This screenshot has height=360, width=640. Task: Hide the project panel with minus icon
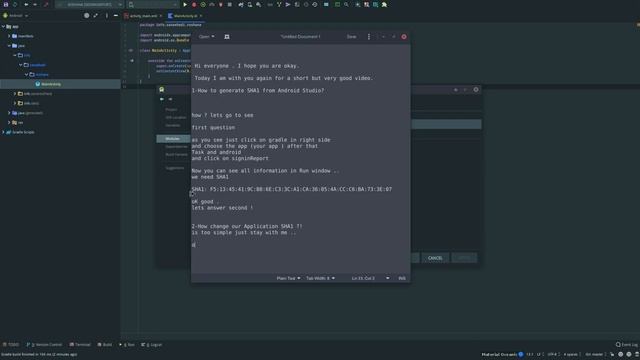coord(116,16)
